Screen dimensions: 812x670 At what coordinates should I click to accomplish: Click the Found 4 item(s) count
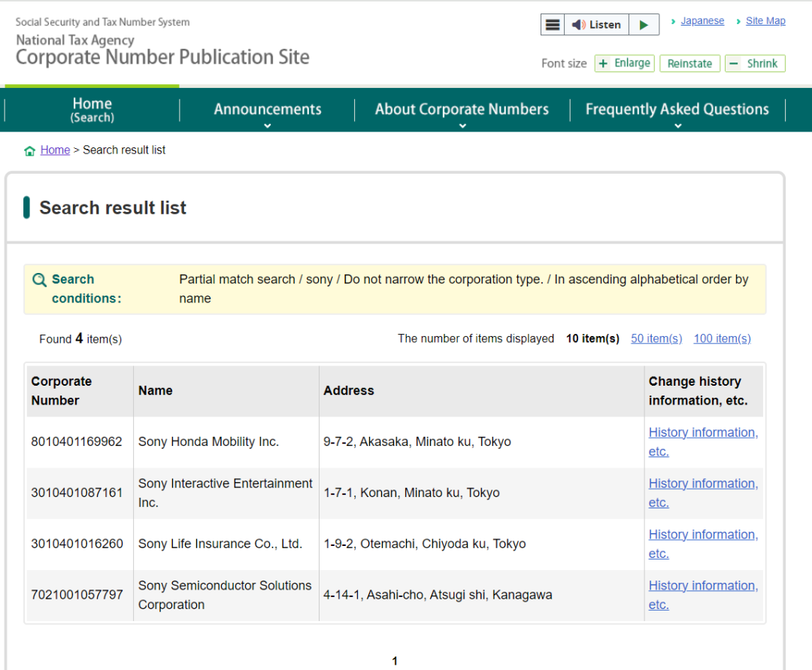coord(80,338)
